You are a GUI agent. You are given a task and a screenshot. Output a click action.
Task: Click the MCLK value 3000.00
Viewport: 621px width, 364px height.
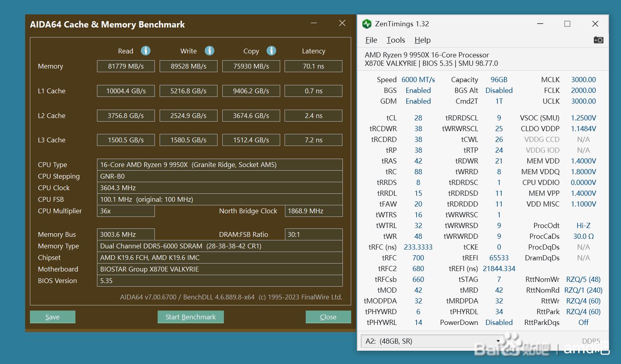pos(583,80)
